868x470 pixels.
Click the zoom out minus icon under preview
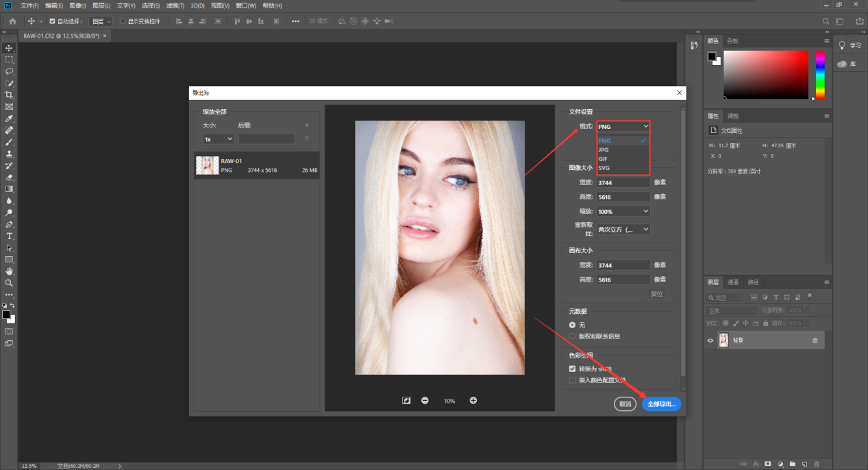click(425, 401)
